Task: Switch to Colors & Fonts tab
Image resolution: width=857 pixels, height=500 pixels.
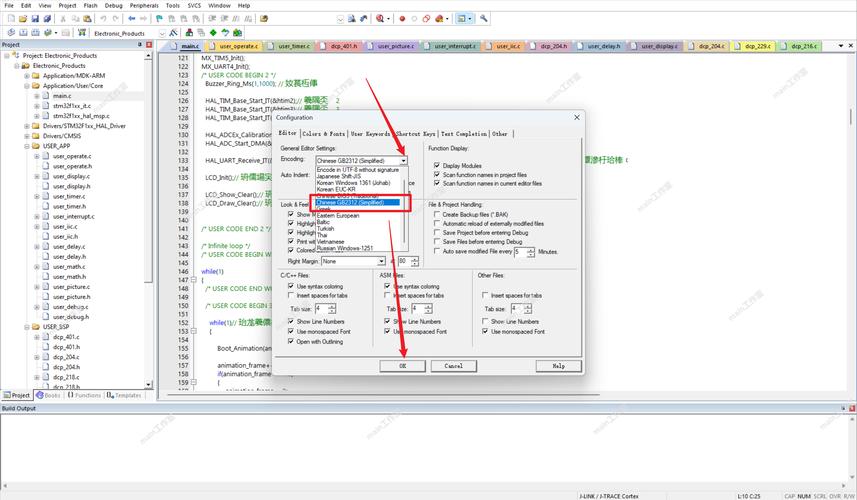Action: (324, 133)
